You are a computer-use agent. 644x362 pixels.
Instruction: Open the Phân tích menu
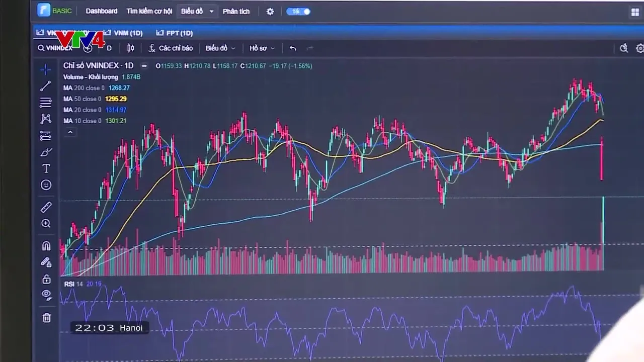(x=236, y=11)
